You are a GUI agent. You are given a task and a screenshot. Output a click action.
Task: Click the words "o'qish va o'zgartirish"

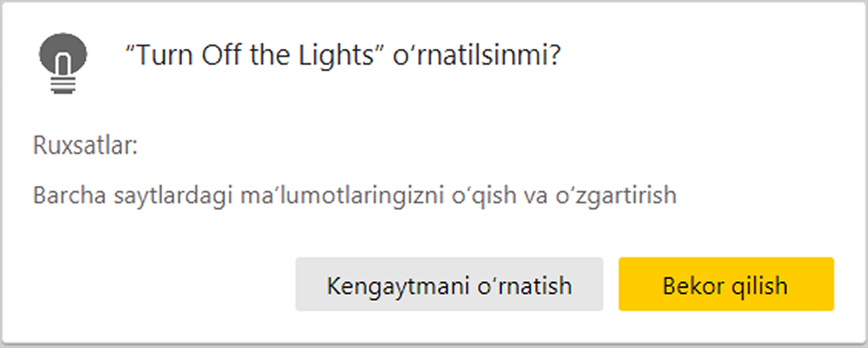(564, 195)
